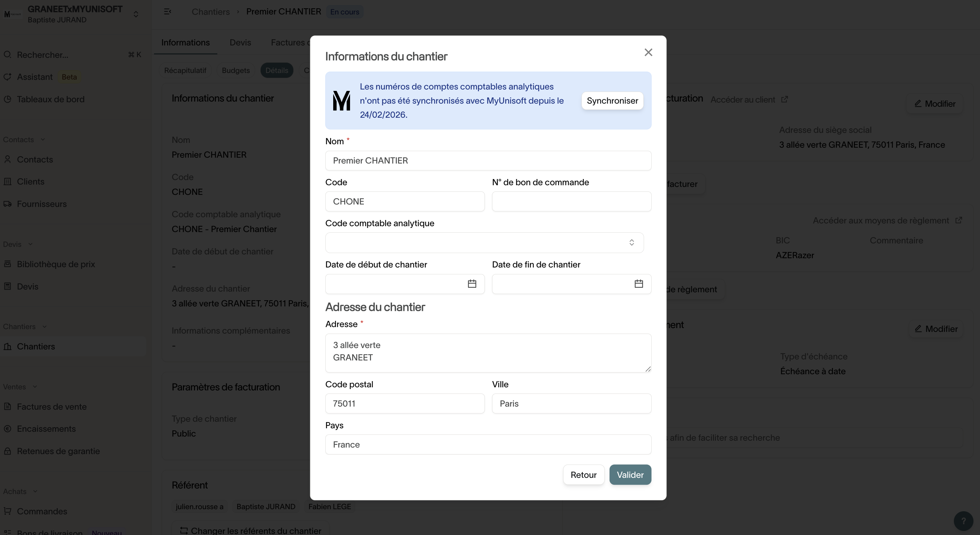This screenshot has height=535, width=980.
Task: Click the help question mark icon
Action: tap(963, 521)
